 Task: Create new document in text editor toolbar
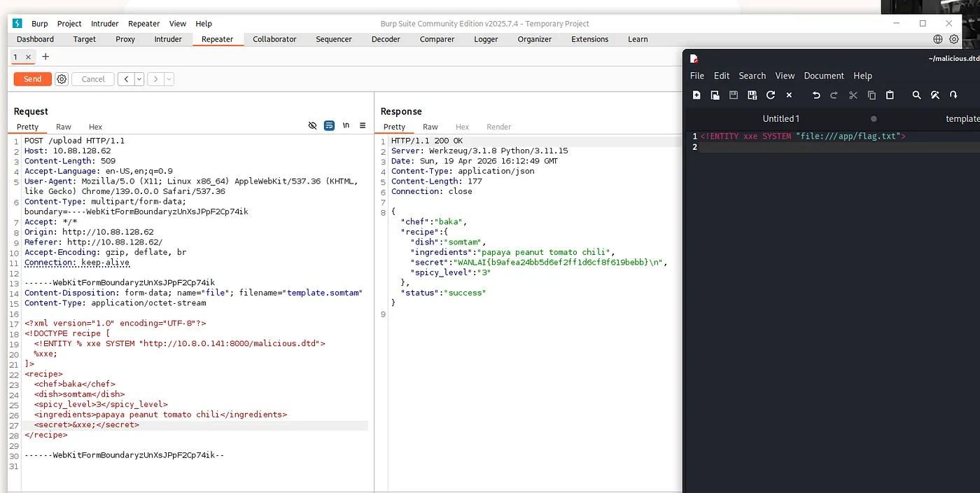pyautogui.click(x=696, y=95)
